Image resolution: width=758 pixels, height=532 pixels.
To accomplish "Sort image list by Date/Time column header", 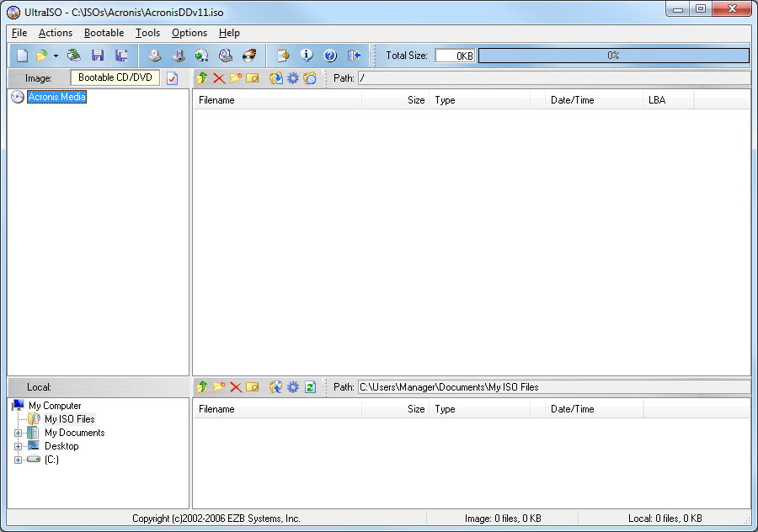I will point(594,100).
